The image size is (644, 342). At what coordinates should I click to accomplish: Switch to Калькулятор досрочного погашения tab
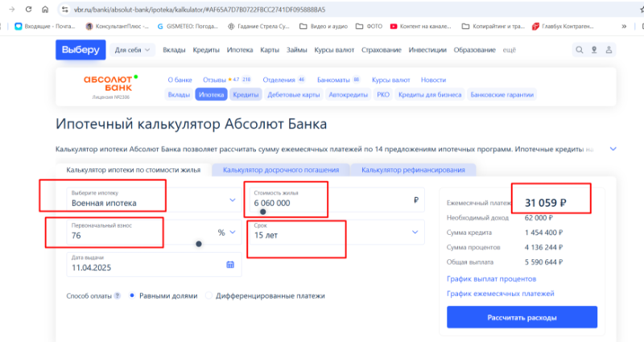pyautogui.click(x=280, y=170)
